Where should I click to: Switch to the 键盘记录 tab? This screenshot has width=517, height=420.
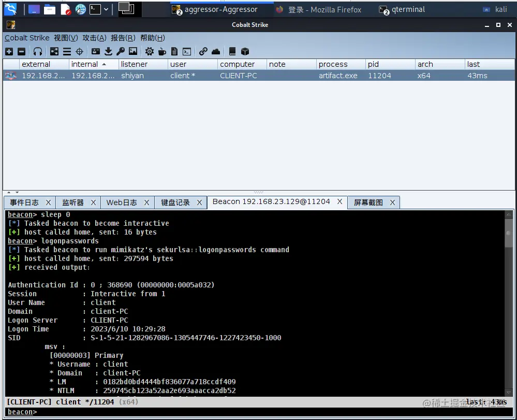coord(175,202)
